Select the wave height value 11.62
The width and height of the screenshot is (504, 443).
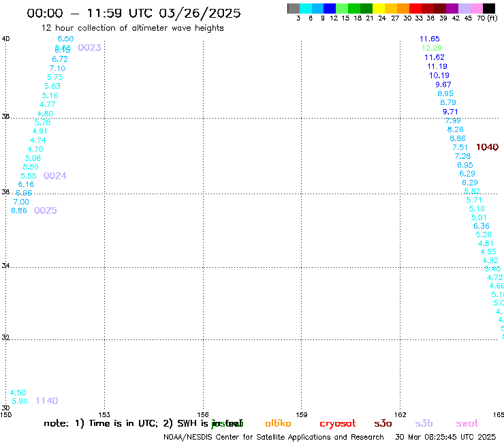pyautogui.click(x=435, y=57)
